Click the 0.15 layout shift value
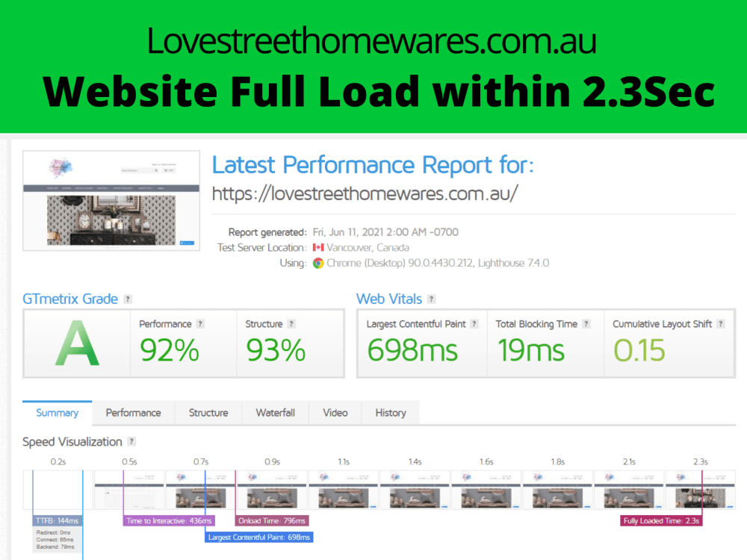 coord(639,350)
